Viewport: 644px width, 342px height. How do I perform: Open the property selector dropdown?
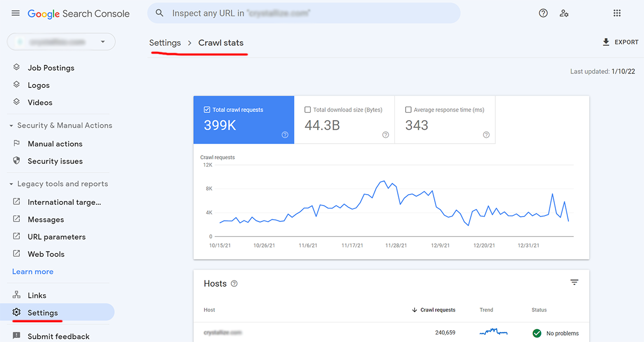[x=61, y=42]
